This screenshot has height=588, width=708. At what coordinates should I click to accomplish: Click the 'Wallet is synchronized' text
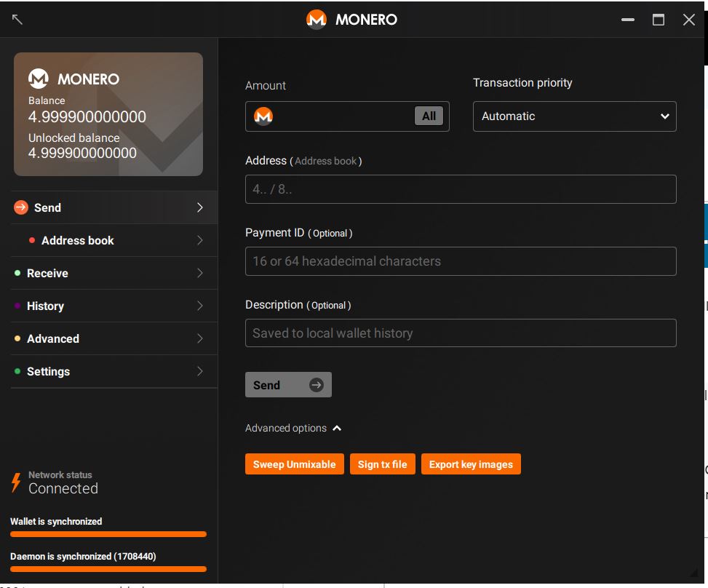56,522
